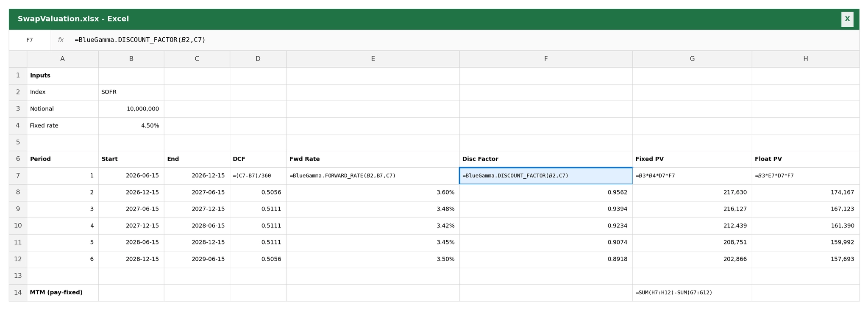The height and width of the screenshot is (310, 868).
Task: Select the =B3*E7*D7*F7 formula cell
Action: tap(806, 176)
